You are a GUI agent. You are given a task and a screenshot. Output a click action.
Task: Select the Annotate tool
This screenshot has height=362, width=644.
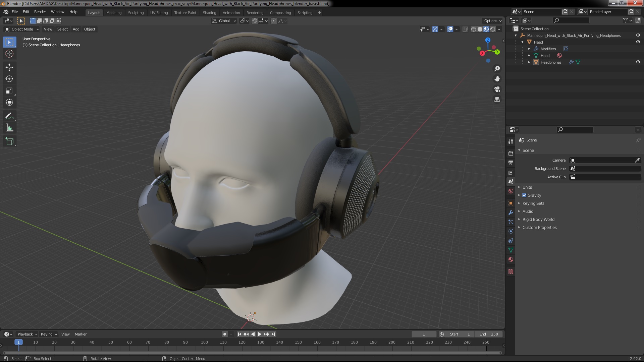[9, 116]
